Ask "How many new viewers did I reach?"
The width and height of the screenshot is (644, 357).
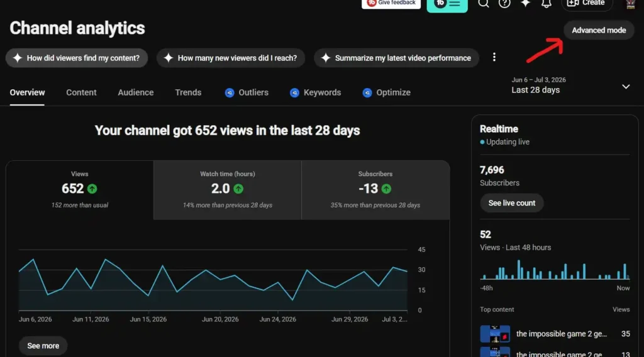tap(231, 58)
